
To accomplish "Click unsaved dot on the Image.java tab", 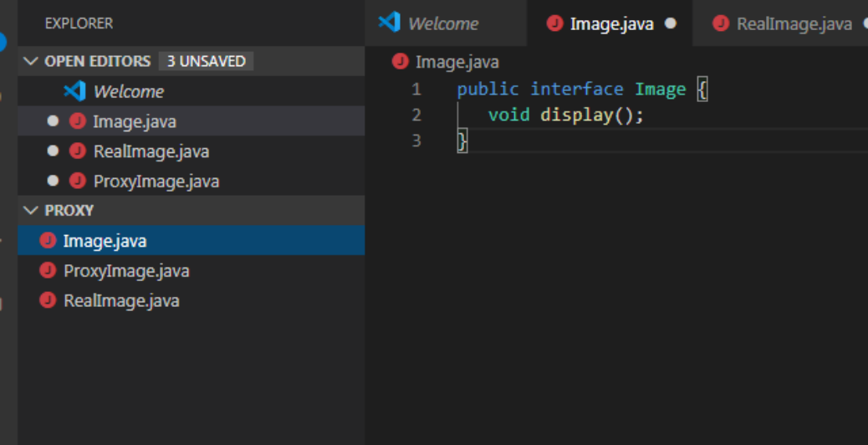I will (670, 23).
